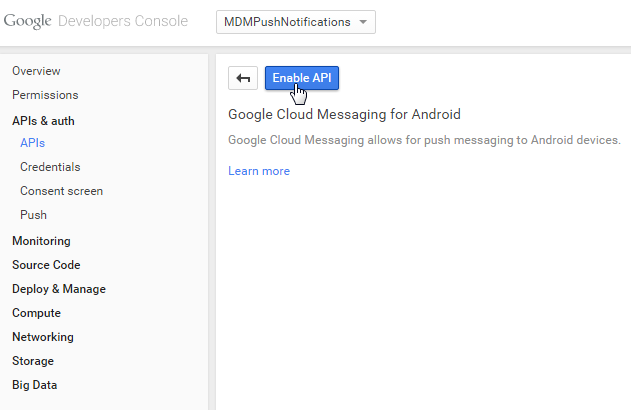Select APIs under APIs & auth
This screenshot has height=410, width=631.
(x=33, y=143)
